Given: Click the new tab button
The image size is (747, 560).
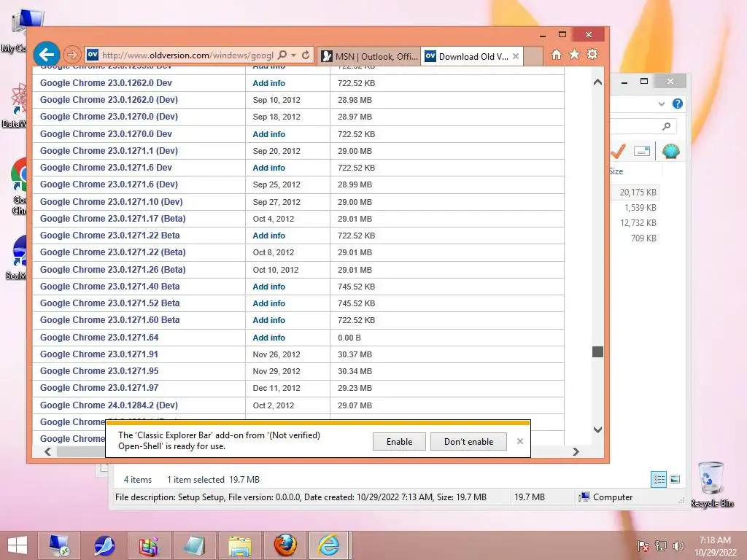Looking at the screenshot, I should point(533,56).
